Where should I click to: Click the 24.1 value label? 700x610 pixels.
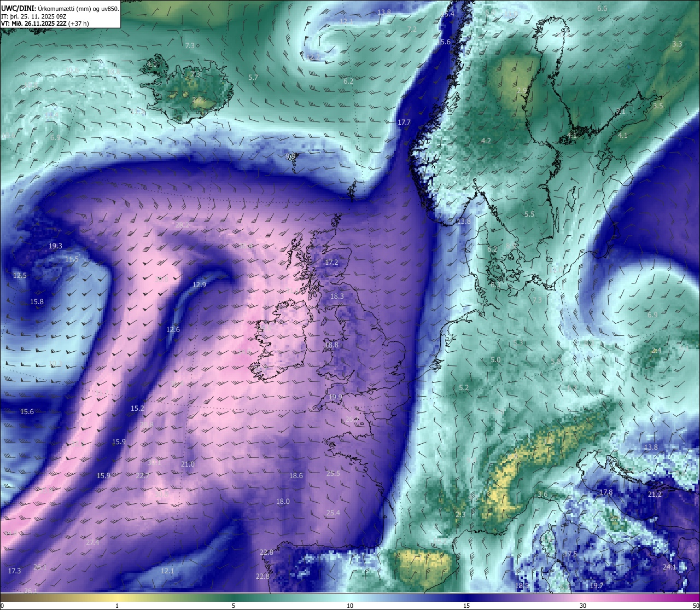669,567
